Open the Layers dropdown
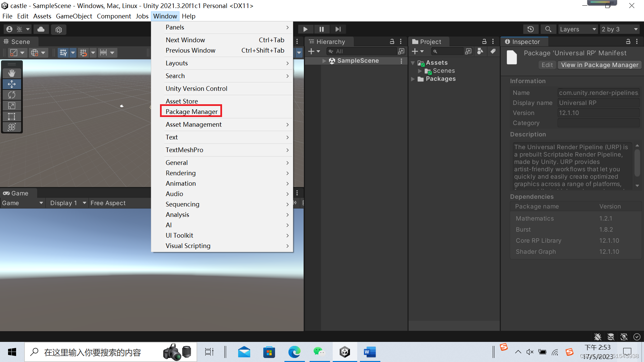Image resolution: width=644 pixels, height=362 pixels. click(578, 29)
